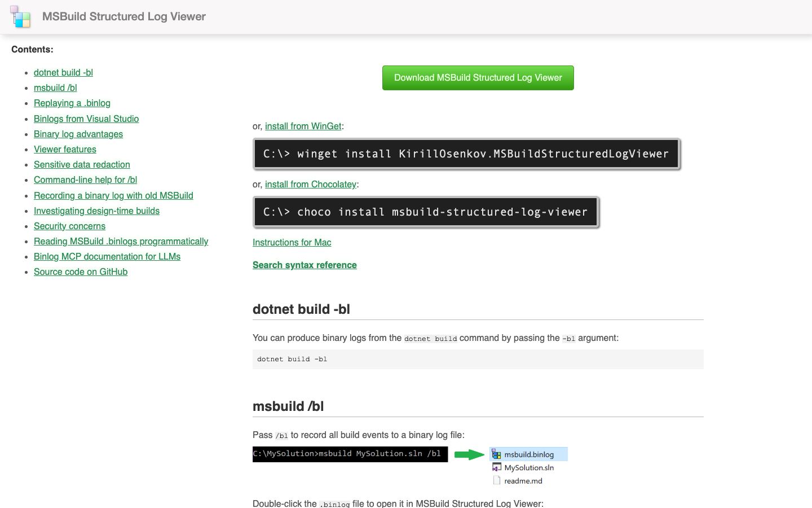Click the inline '.binlog' code in Double-click sentence
The height and width of the screenshot is (508, 812).
(334, 504)
